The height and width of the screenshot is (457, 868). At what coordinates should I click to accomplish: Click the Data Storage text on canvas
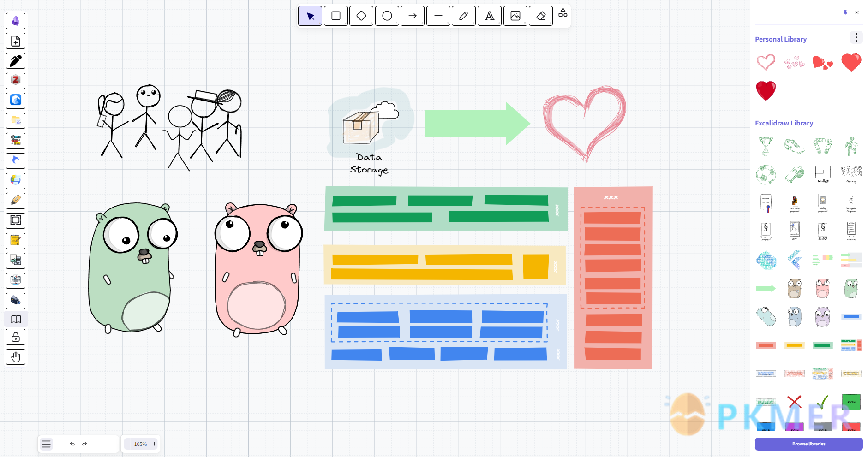click(x=369, y=164)
